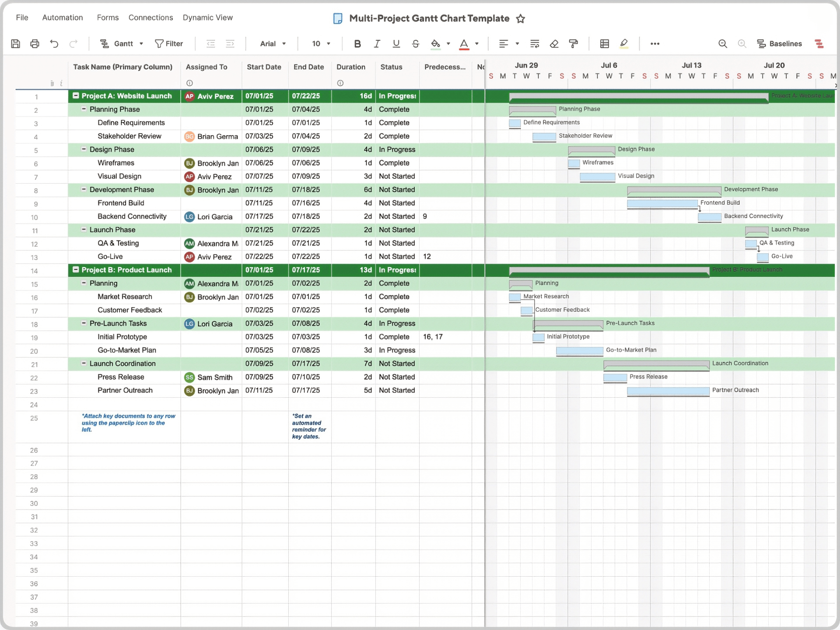The image size is (840, 630).
Task: Collapse the Project A: Website Launch row
Action: [76, 96]
